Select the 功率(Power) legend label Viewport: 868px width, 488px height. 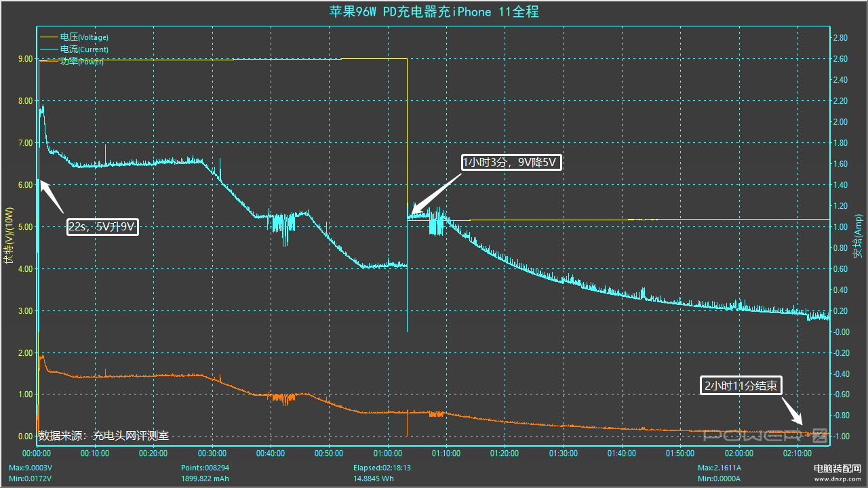(x=82, y=62)
